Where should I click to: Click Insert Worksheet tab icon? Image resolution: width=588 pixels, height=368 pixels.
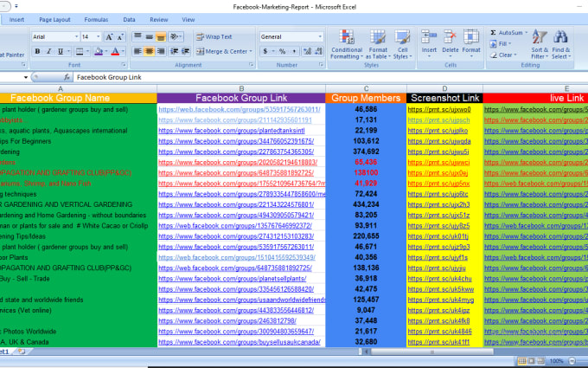tap(22, 352)
